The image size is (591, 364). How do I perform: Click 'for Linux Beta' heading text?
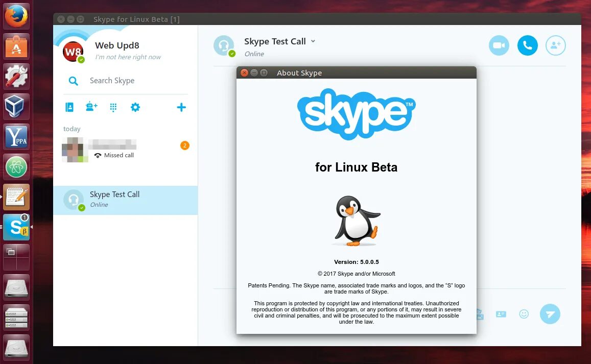coord(356,167)
